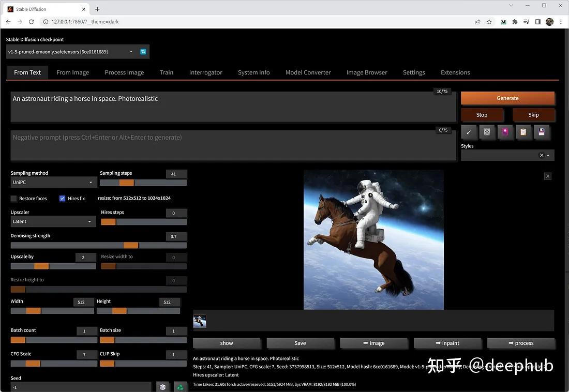Select the astronaut image thumbnail in the gallery
Screen dimensions: 569x392
(200, 321)
